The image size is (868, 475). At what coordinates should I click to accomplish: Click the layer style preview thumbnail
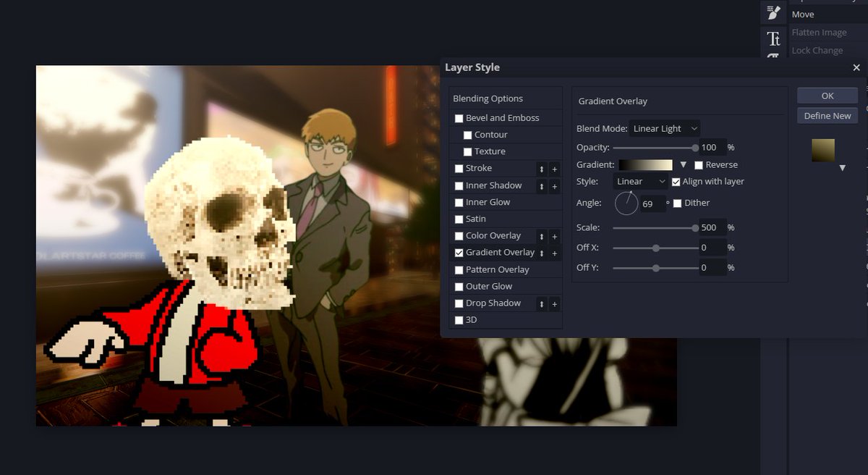pyautogui.click(x=823, y=150)
